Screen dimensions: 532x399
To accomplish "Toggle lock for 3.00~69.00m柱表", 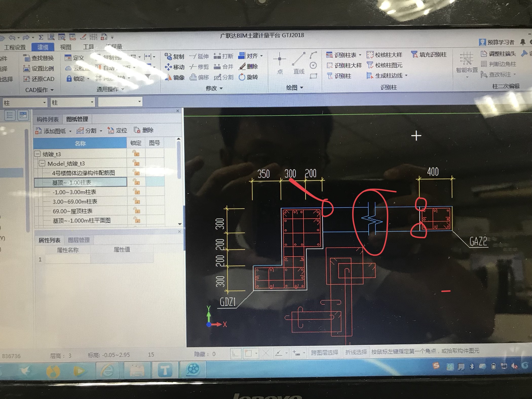I will pyautogui.click(x=136, y=201).
